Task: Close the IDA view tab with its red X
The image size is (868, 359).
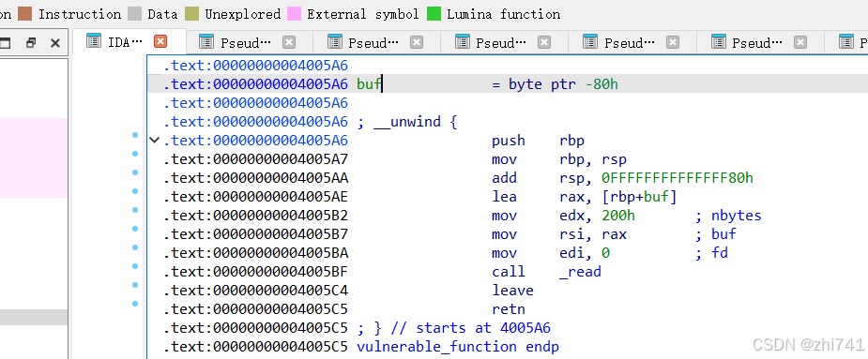Action: pos(160,41)
